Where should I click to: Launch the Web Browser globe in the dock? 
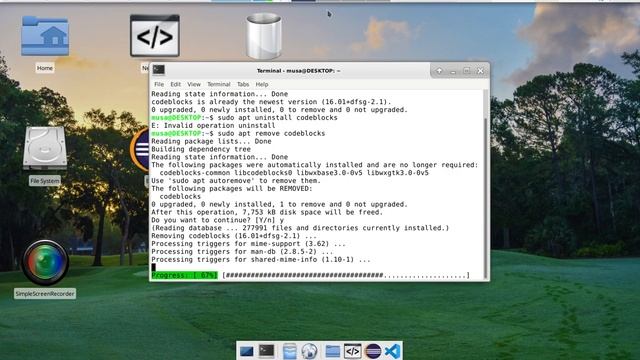coord(309,351)
